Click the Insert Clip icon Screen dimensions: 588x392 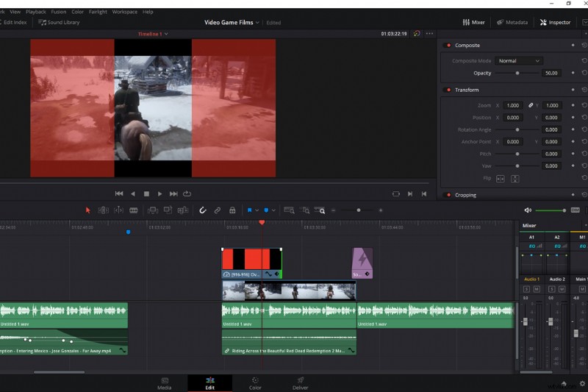coord(153,210)
